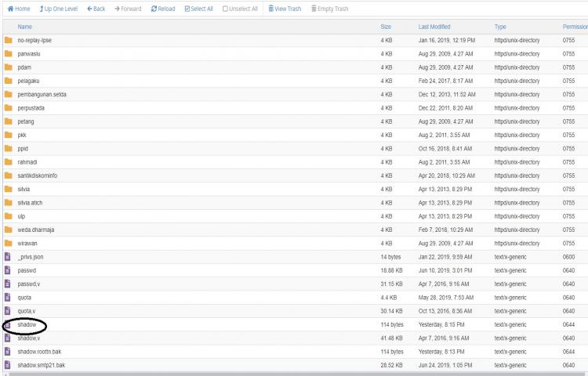Image resolution: width=588 pixels, height=376 pixels.
Task: Select the circled shadow file name
Action: click(x=27, y=324)
